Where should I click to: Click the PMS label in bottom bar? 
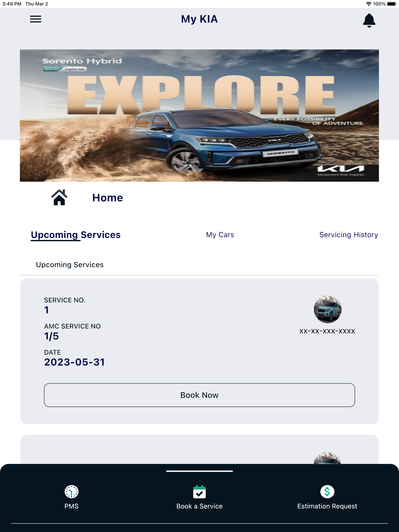[72, 506]
